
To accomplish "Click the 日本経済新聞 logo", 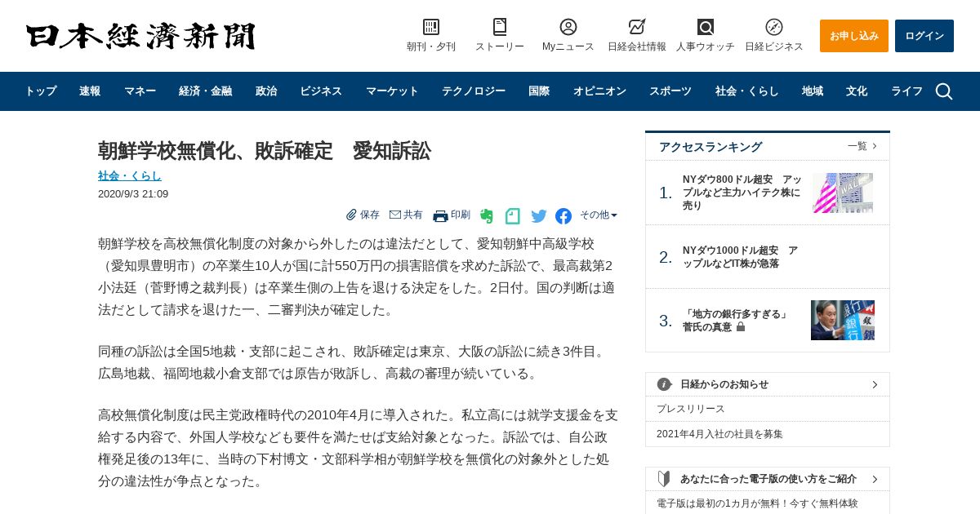I will (x=140, y=36).
